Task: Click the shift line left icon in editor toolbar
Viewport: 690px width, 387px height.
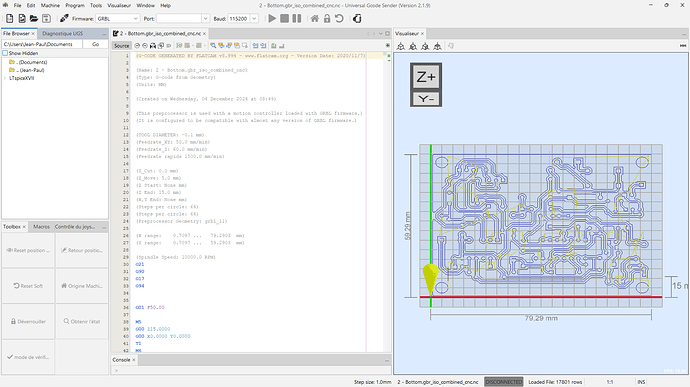Action: point(255,45)
